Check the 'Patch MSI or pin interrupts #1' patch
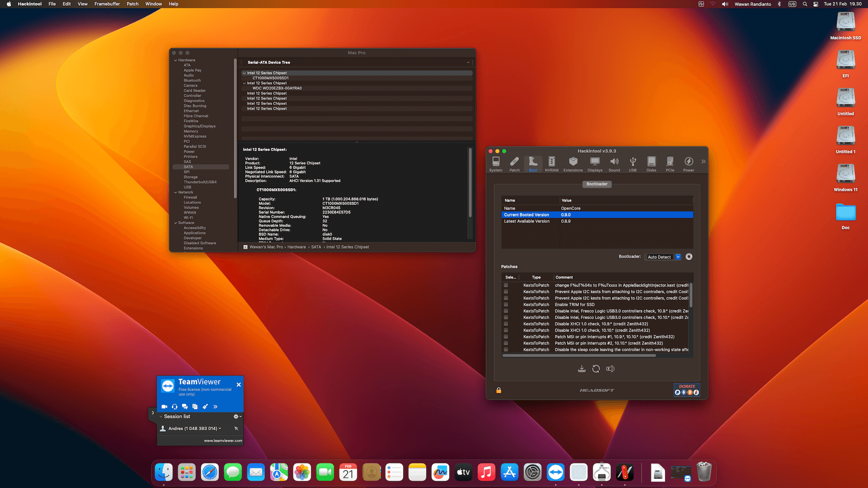 click(506, 337)
